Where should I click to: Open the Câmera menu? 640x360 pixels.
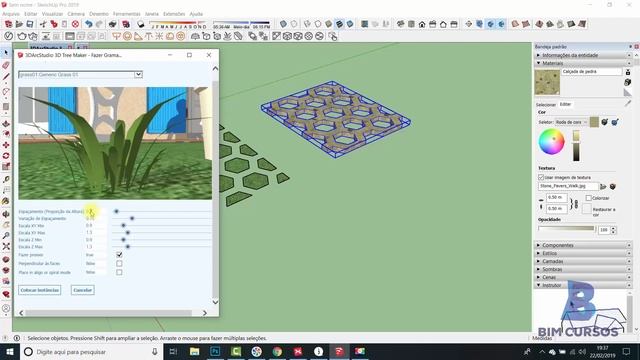(x=76, y=14)
